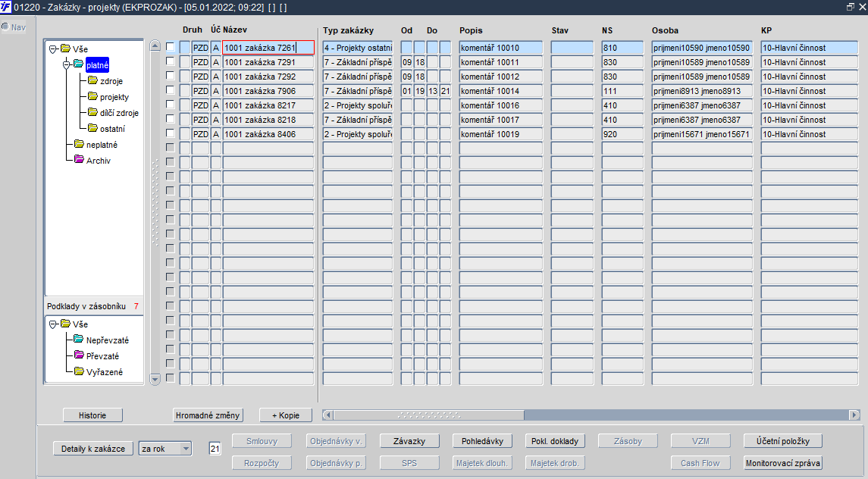Click Hromadné změny button
The image size is (868, 479).
[x=208, y=415]
